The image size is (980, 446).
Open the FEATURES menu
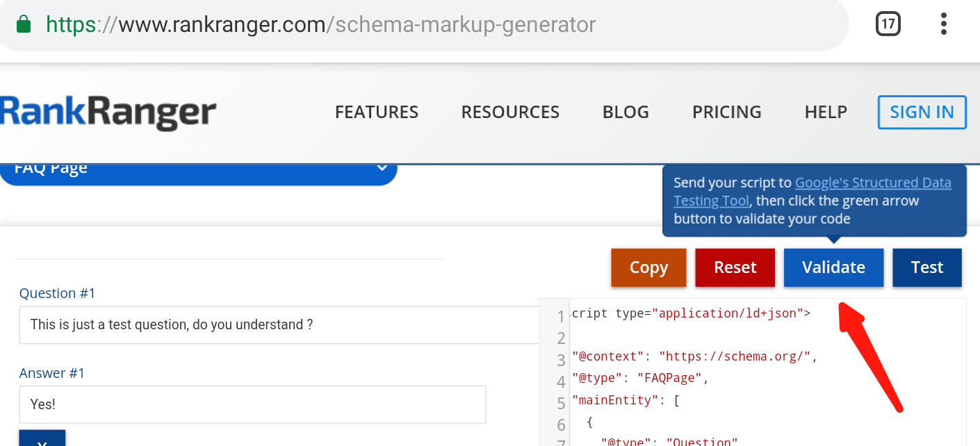pos(377,113)
